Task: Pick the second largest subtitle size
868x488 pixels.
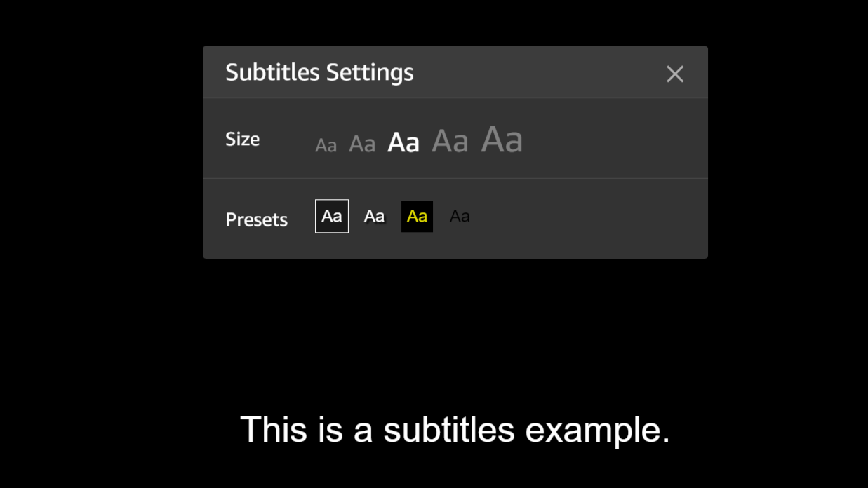Action: pos(450,140)
